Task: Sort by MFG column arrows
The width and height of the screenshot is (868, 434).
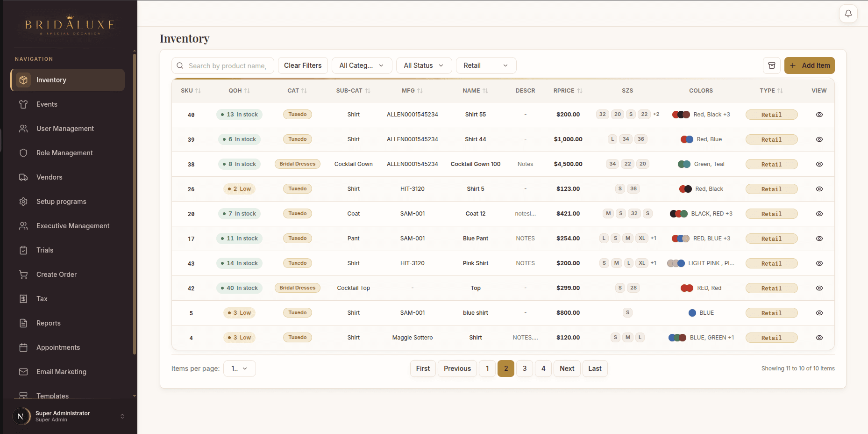Action: [x=420, y=91]
